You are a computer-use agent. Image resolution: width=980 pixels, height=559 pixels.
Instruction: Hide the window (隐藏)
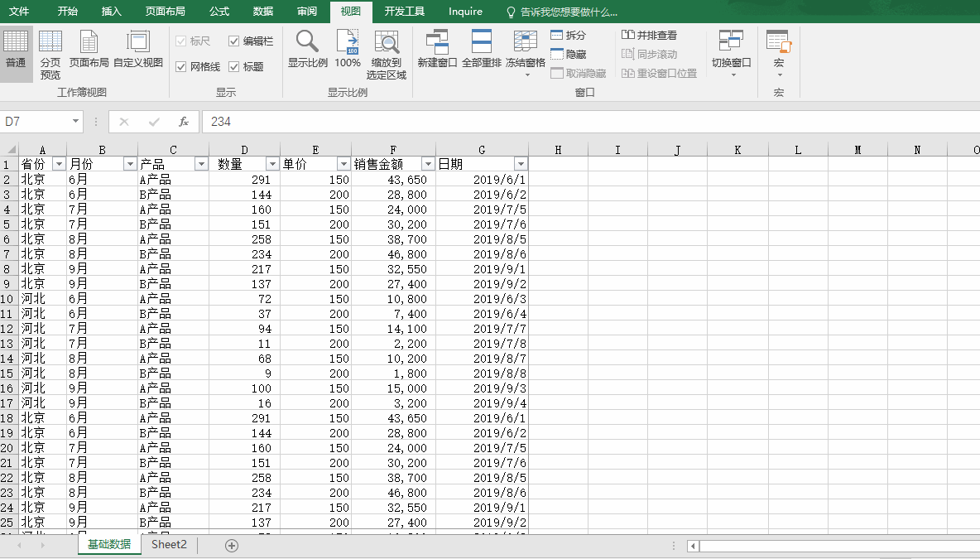tap(568, 55)
